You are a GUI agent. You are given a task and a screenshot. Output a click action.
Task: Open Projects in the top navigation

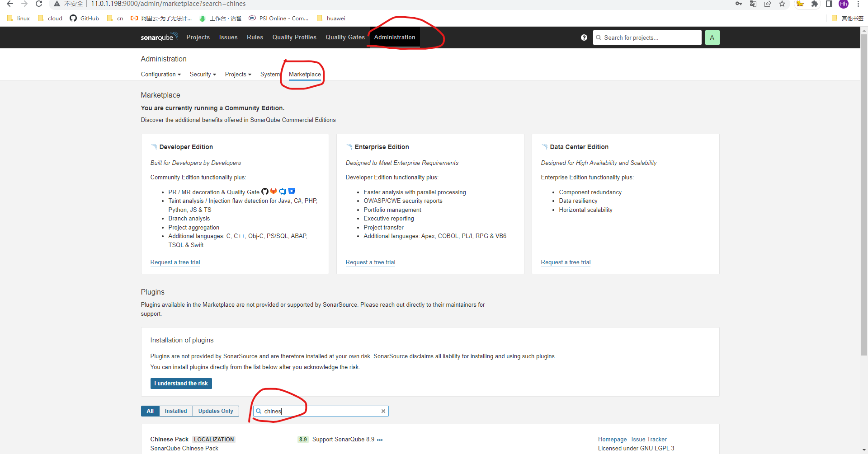[198, 37]
